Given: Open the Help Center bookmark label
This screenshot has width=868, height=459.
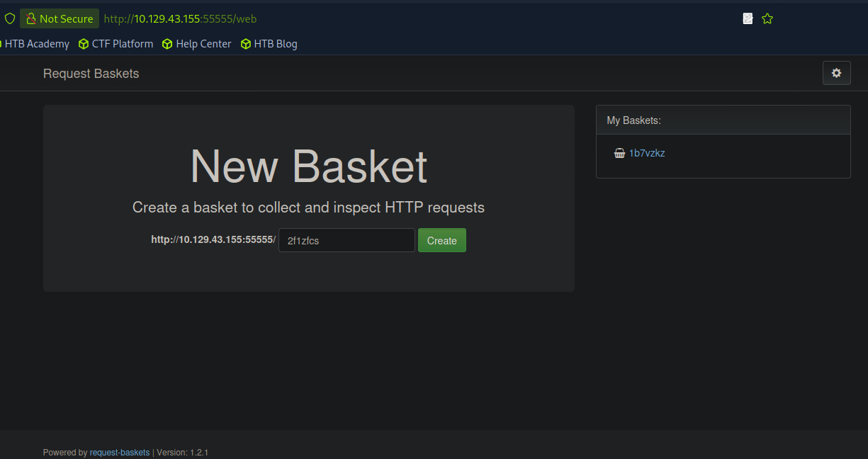Looking at the screenshot, I should click(x=203, y=44).
